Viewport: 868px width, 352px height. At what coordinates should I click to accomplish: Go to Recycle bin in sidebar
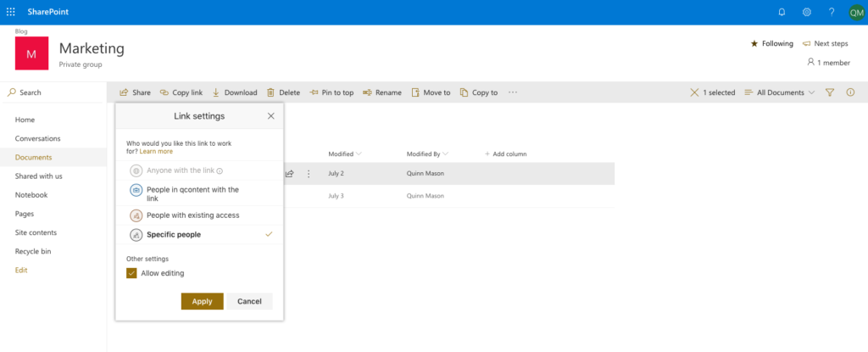(33, 251)
